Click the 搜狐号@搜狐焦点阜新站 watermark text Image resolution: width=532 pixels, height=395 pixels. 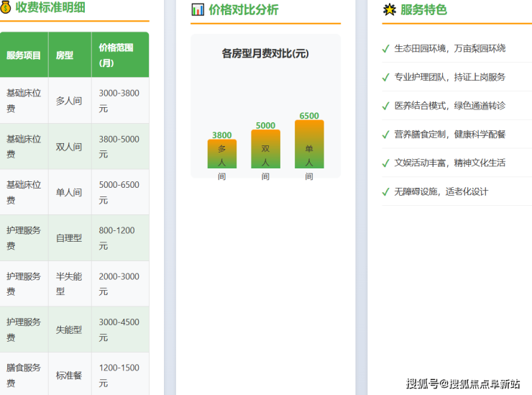tap(463, 383)
